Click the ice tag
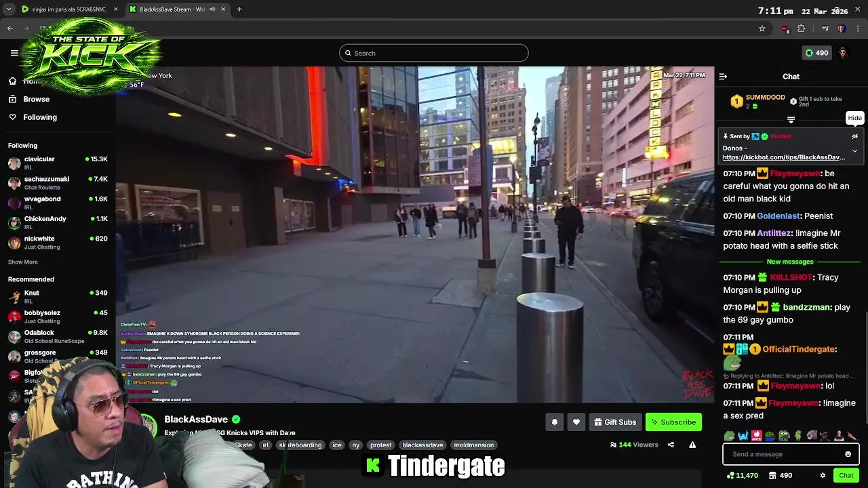 [x=336, y=445]
